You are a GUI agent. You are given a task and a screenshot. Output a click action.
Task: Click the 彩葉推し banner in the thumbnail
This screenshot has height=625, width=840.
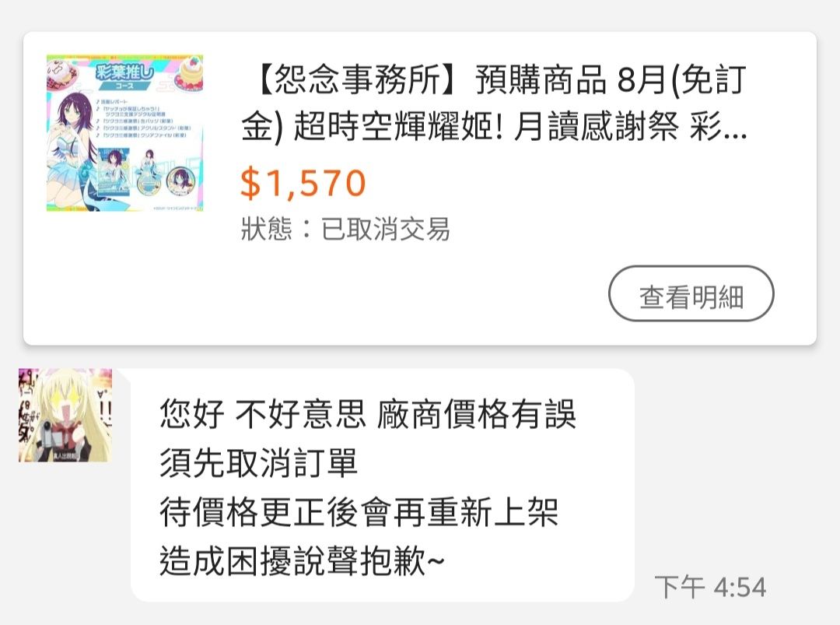124,75
